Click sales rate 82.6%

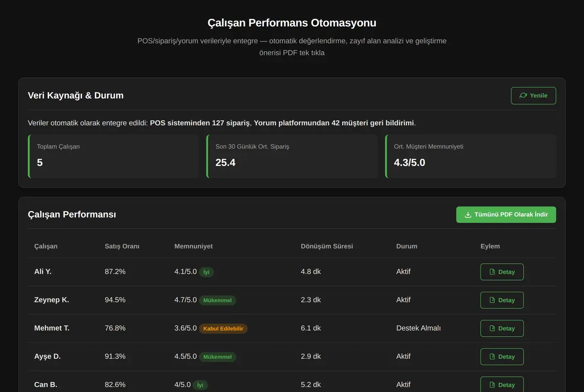pyautogui.click(x=115, y=384)
